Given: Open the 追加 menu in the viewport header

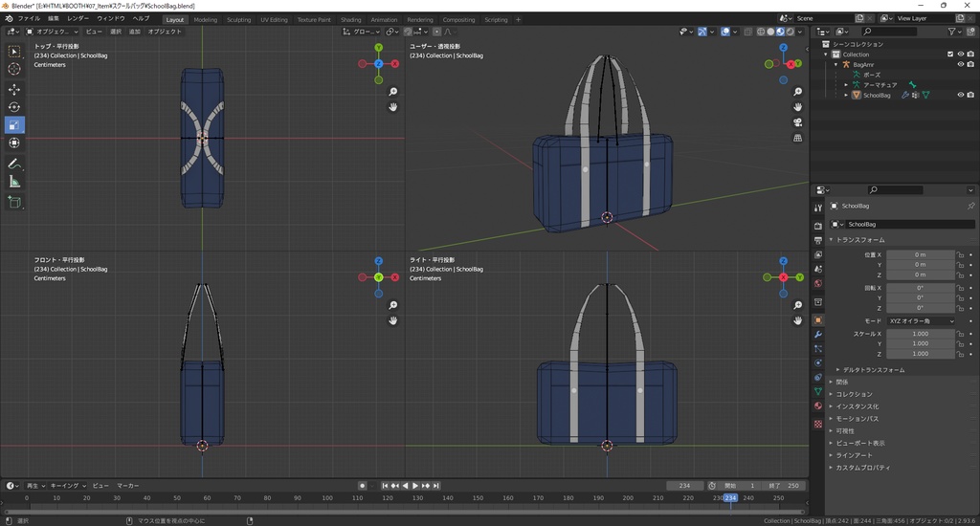Looking at the screenshot, I should 134,32.
